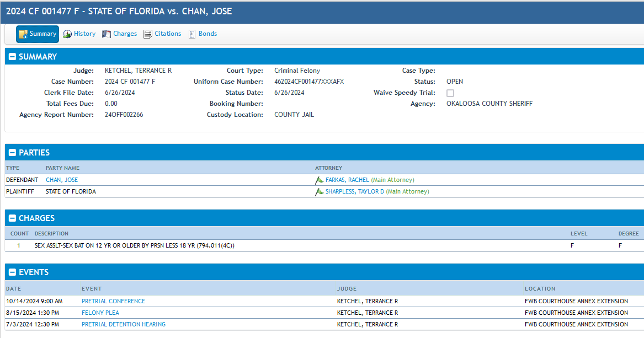Open the PRETRIAL DETENTION HEARING event

click(x=123, y=324)
